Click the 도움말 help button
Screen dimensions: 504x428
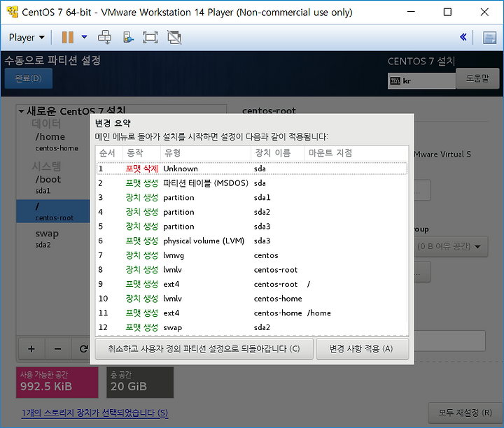click(x=477, y=78)
